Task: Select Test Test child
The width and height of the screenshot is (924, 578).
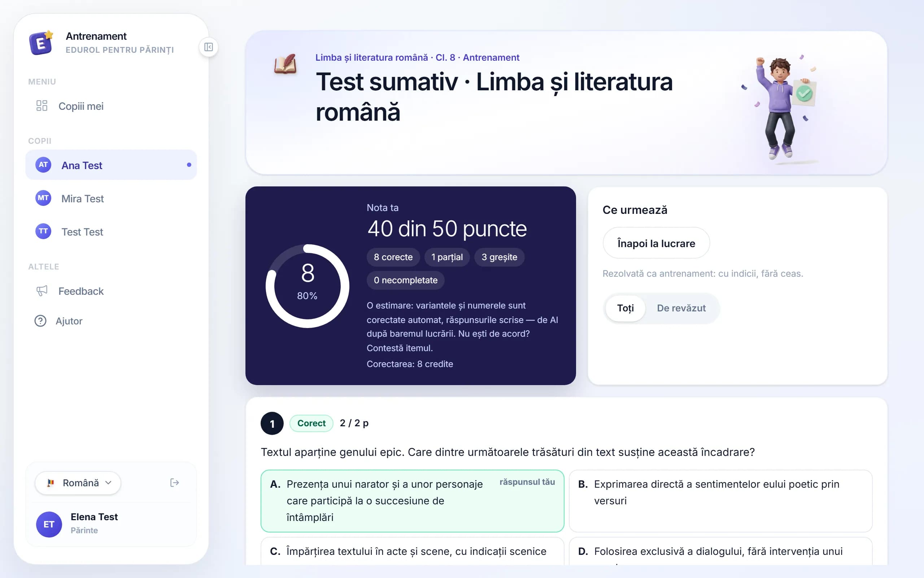Action: coord(111,232)
